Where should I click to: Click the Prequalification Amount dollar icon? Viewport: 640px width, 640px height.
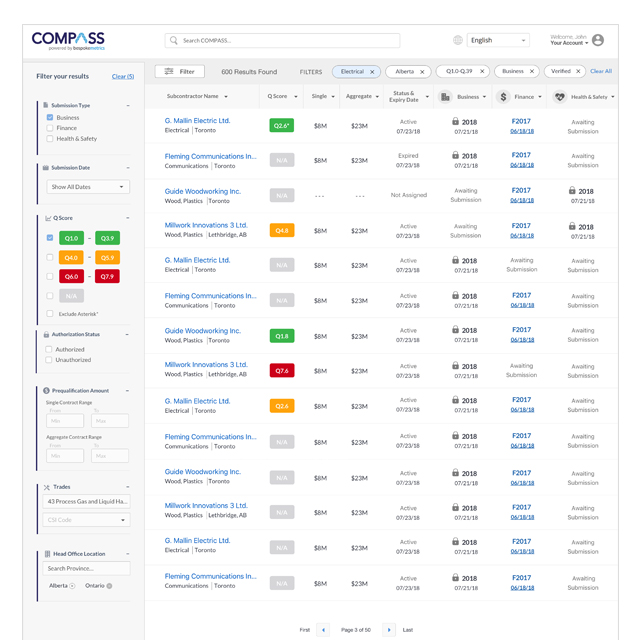click(47, 391)
